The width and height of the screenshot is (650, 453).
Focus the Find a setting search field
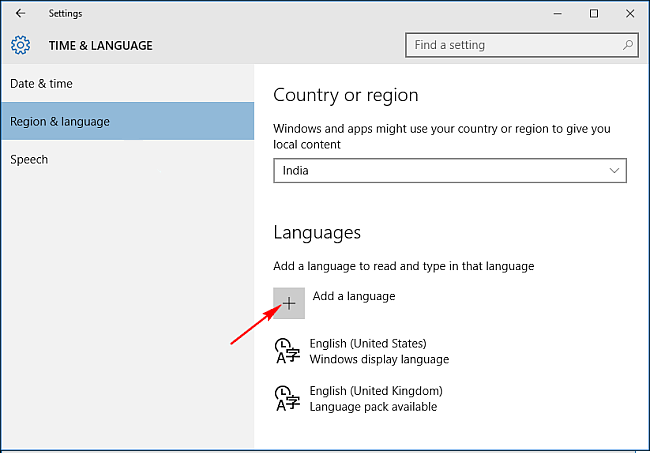(522, 45)
